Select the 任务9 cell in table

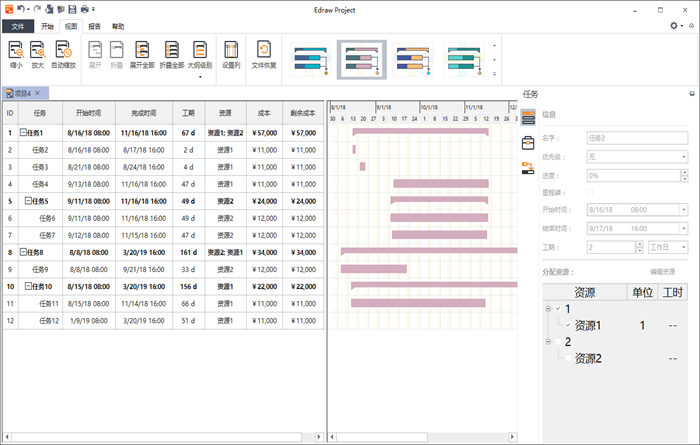click(40, 269)
